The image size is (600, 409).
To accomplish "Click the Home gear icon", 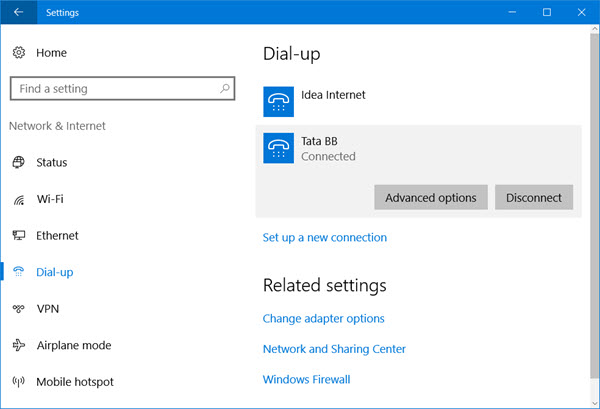I will point(18,51).
